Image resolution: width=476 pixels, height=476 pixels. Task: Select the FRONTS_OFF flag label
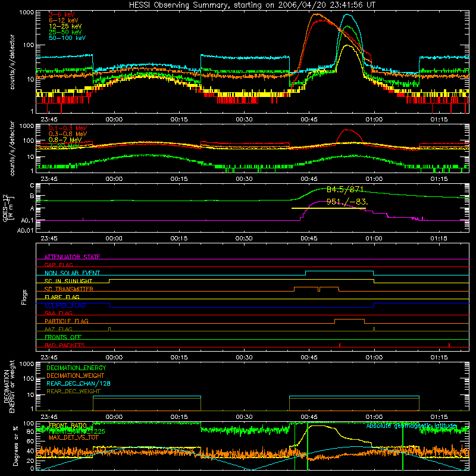click(x=63, y=337)
